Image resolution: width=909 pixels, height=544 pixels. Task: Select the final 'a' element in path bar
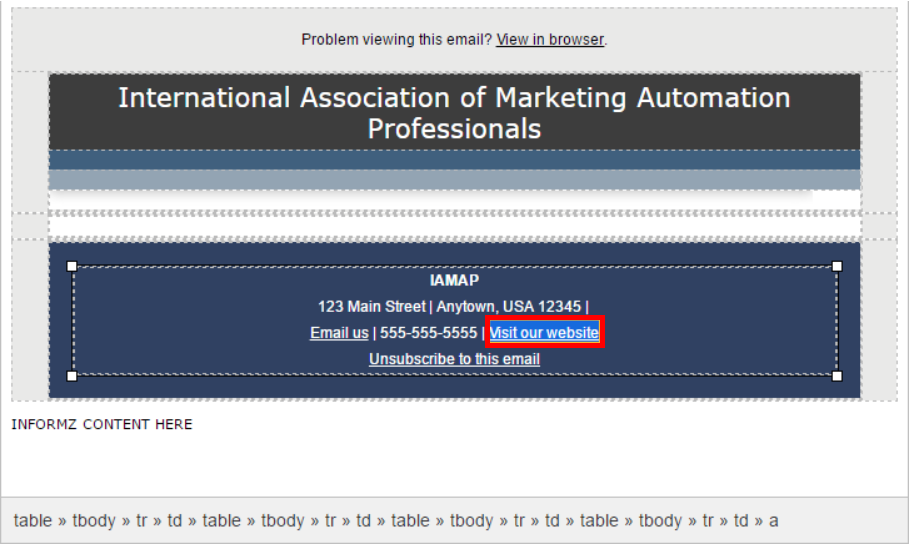click(x=773, y=521)
